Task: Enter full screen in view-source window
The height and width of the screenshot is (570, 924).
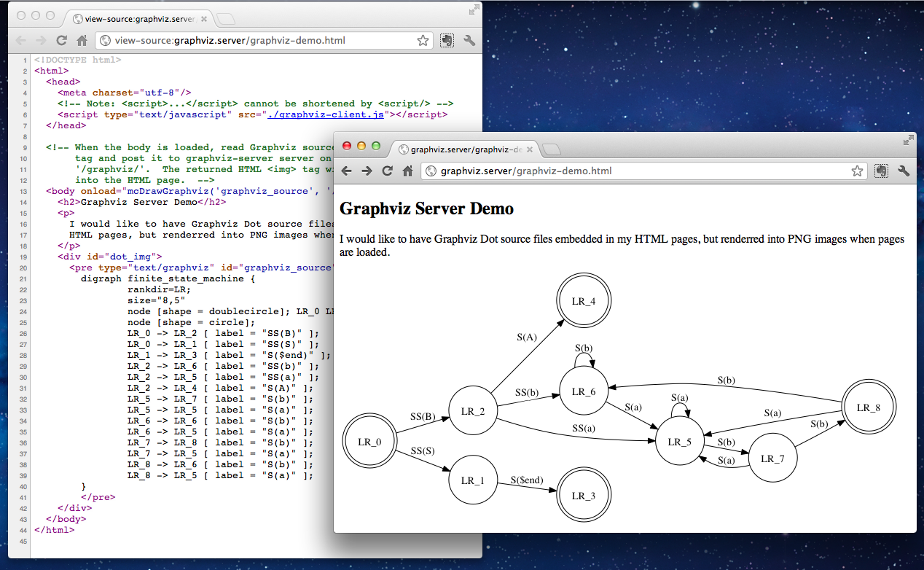Action: (474, 9)
